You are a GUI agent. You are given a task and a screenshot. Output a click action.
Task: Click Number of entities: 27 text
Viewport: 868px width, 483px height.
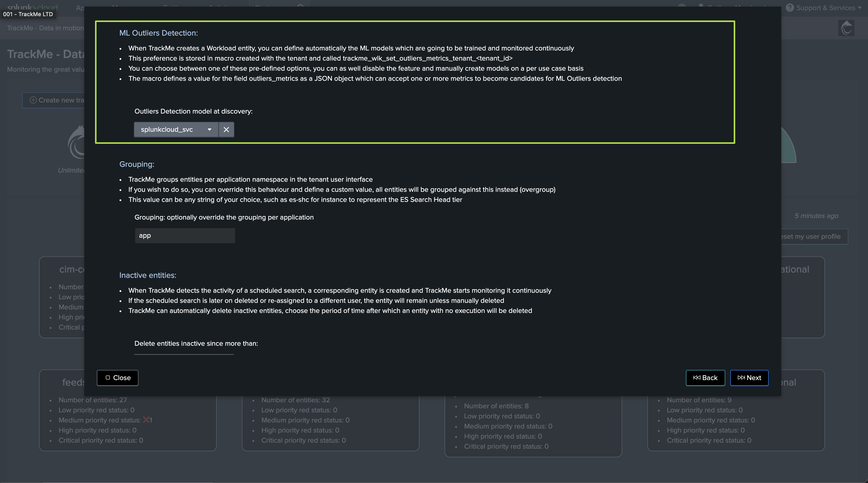(93, 400)
